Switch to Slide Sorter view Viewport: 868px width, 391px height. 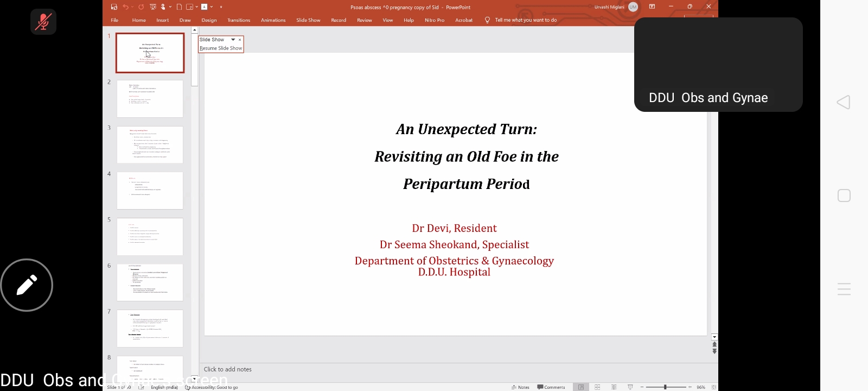597,387
